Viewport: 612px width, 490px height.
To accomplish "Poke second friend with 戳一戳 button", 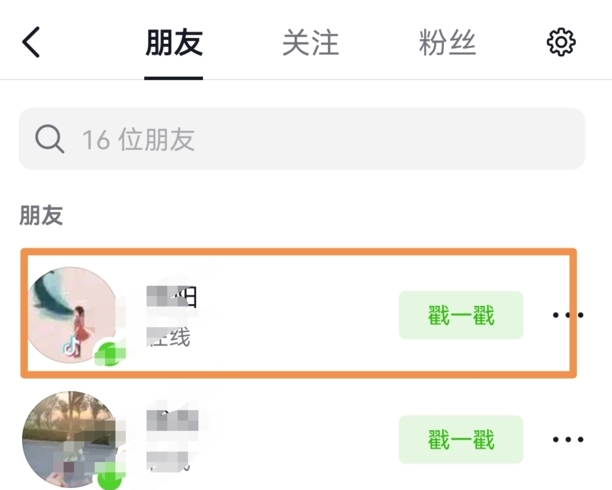I will click(461, 440).
